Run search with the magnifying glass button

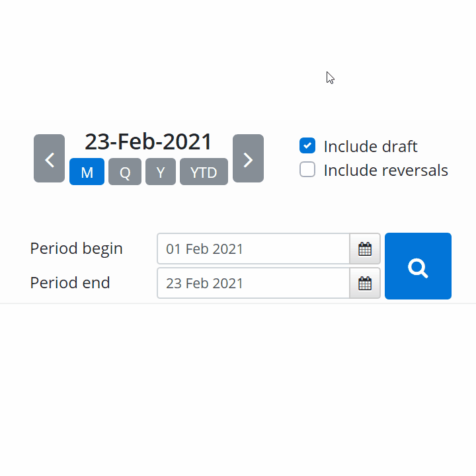point(418,266)
